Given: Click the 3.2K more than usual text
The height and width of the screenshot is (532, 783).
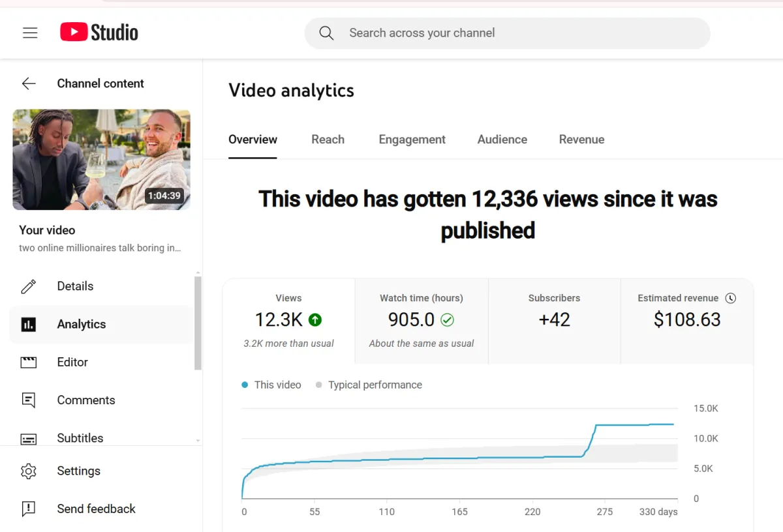Looking at the screenshot, I should tap(288, 344).
